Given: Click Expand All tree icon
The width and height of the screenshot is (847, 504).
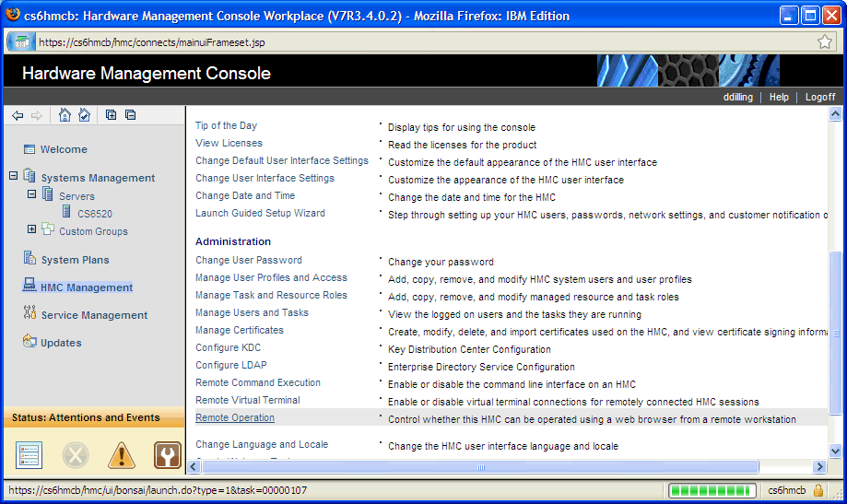Looking at the screenshot, I should (111, 114).
